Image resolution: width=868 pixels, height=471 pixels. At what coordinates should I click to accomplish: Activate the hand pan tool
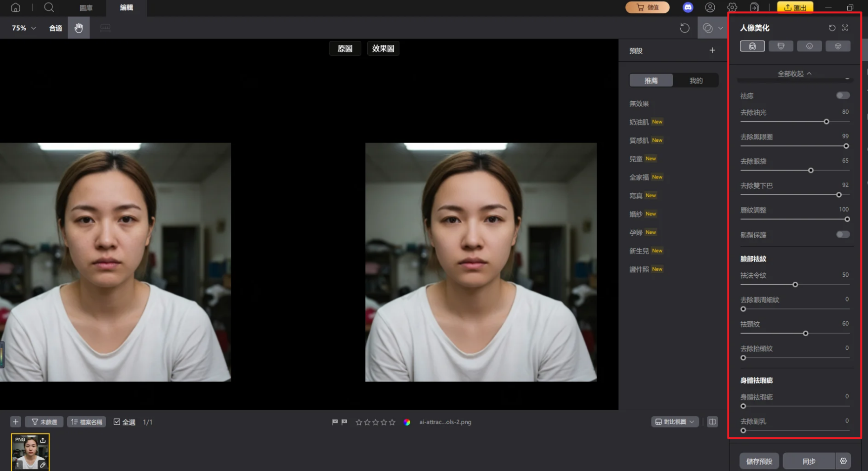(x=79, y=28)
